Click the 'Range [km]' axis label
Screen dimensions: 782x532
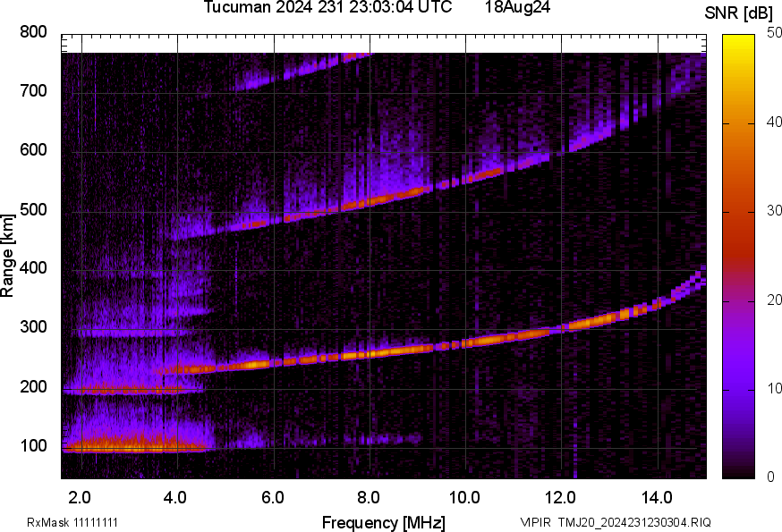tap(7, 256)
